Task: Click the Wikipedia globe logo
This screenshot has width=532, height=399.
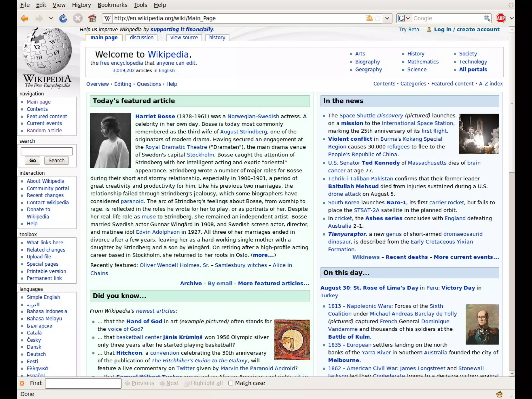Action: (47, 51)
